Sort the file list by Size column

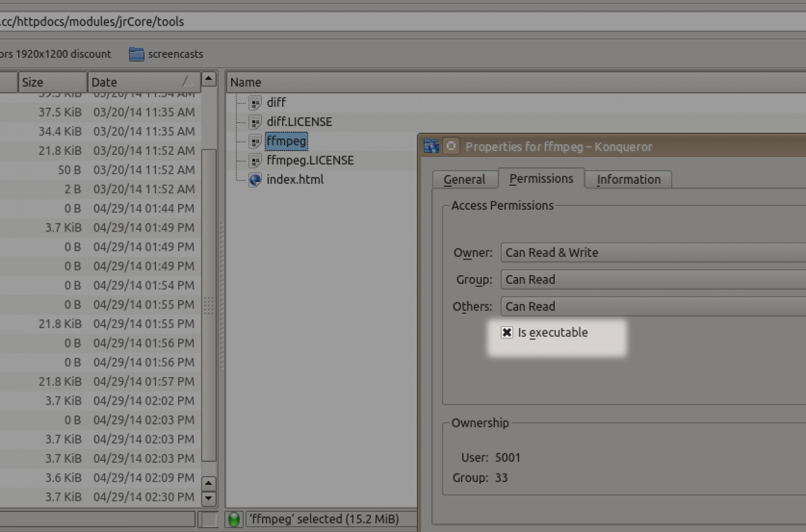pos(52,82)
